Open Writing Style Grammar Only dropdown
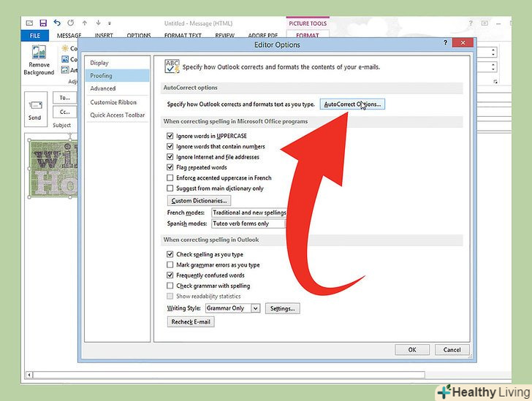Screen dimensions: 532x401 pyautogui.click(x=232, y=308)
